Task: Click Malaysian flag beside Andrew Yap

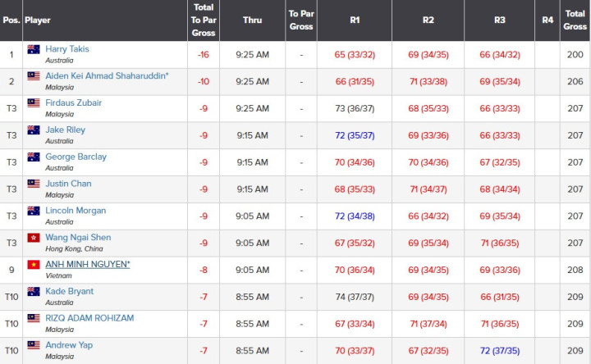Action: (34, 345)
